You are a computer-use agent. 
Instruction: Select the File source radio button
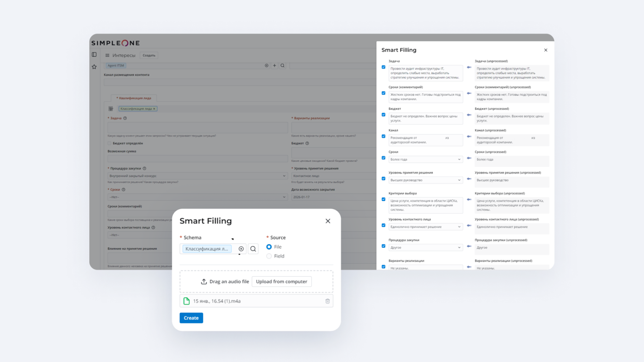coord(269,247)
